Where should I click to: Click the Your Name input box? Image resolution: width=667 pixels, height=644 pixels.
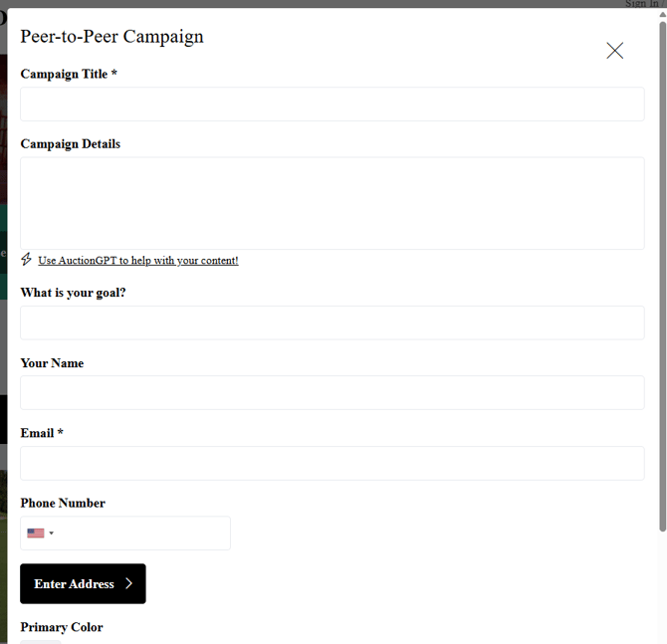pos(332,393)
